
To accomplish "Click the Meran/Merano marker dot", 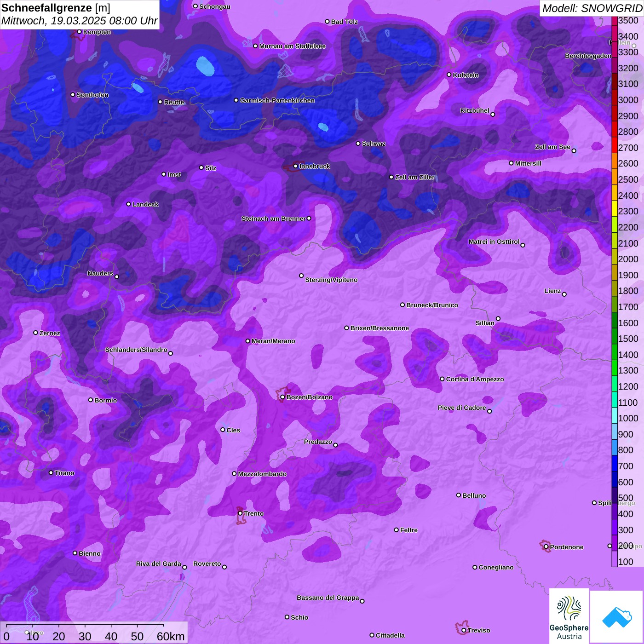I will [x=247, y=341].
